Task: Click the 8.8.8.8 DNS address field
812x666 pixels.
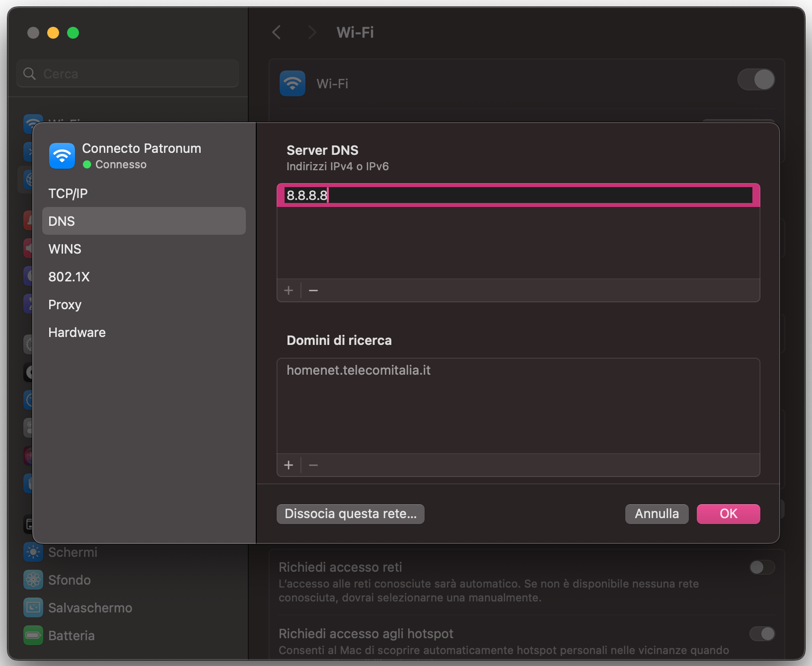Action: click(517, 195)
